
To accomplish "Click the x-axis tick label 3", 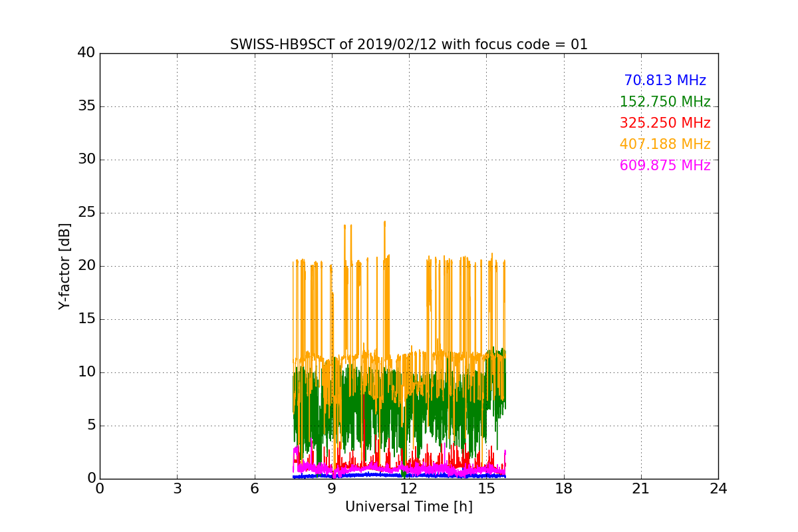I will pyautogui.click(x=177, y=489).
